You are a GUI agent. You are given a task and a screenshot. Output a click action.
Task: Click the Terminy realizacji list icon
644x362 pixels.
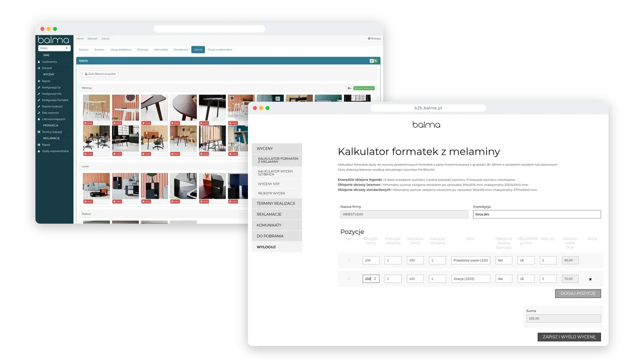tap(39, 132)
